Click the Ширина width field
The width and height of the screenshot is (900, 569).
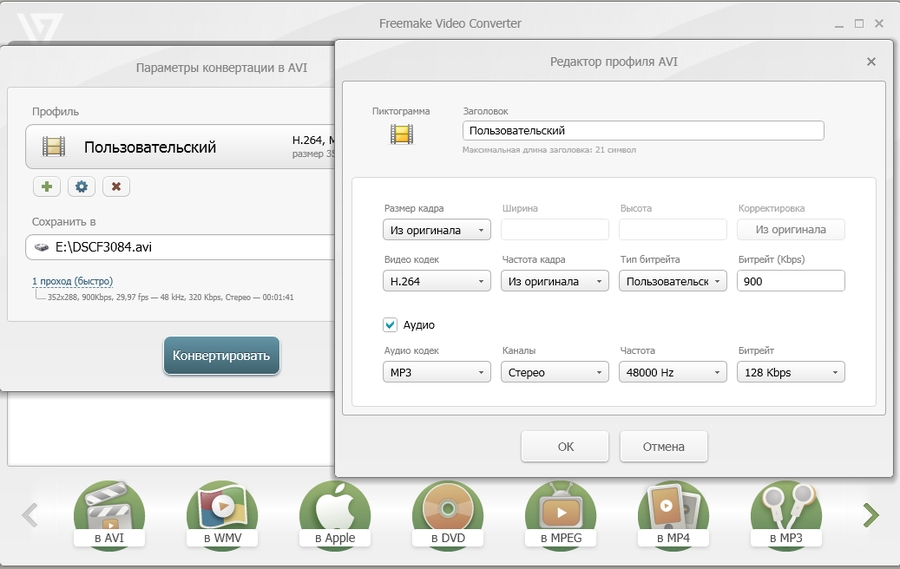(x=554, y=230)
